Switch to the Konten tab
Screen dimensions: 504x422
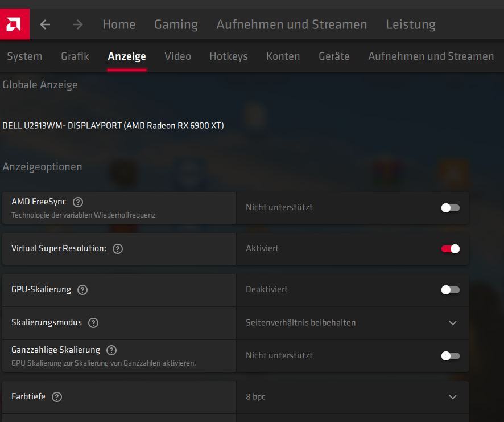pyautogui.click(x=283, y=56)
